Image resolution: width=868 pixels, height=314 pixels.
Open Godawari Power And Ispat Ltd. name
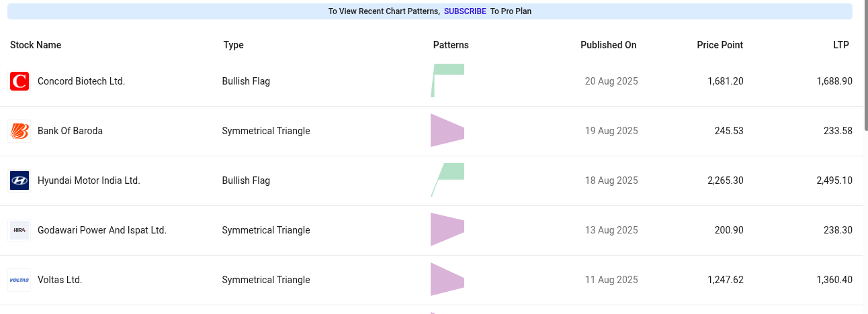click(x=102, y=230)
